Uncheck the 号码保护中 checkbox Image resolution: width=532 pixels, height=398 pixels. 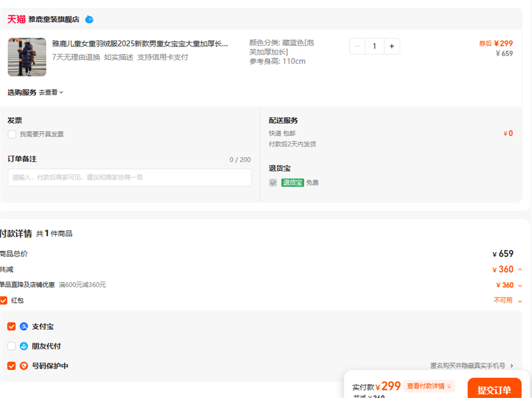11,366
